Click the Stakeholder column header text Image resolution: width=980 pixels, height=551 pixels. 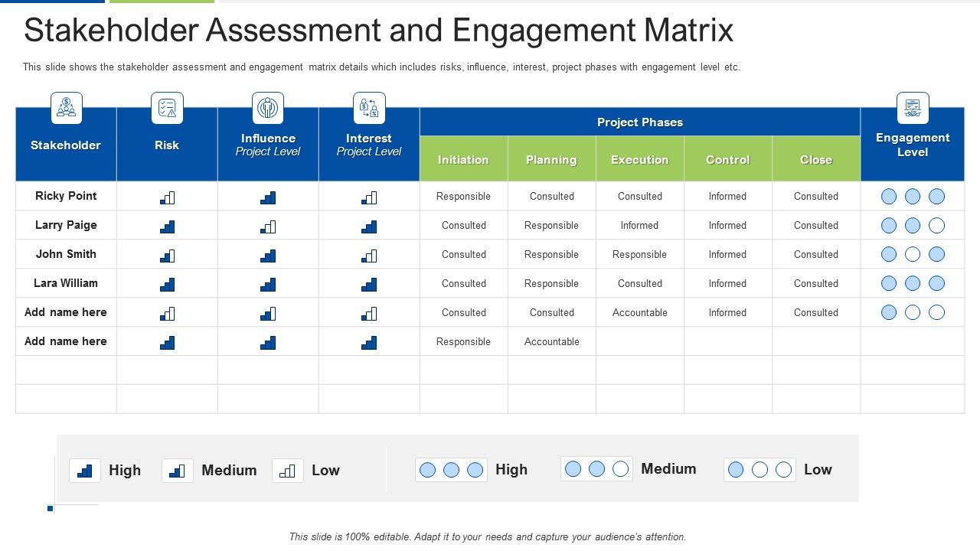[x=66, y=145]
